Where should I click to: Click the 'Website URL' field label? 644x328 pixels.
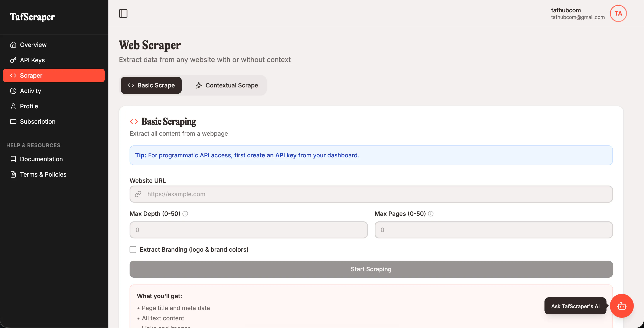tap(147, 181)
